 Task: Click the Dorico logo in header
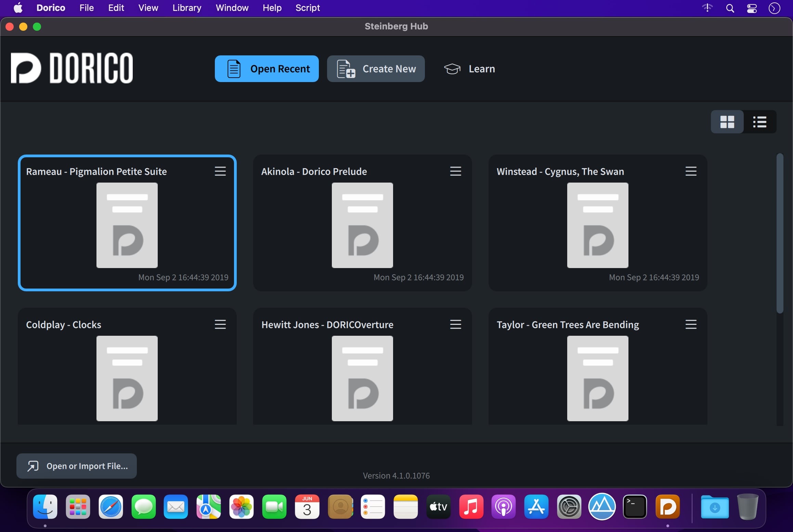tap(72, 68)
